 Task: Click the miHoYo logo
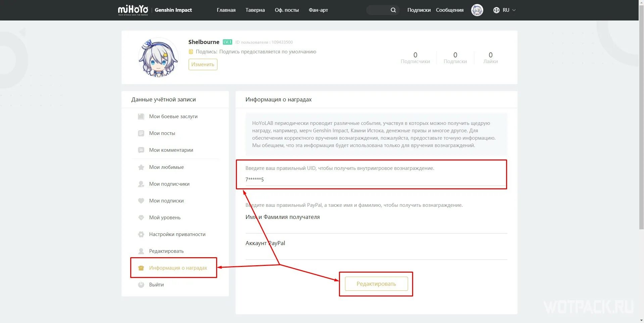133,10
